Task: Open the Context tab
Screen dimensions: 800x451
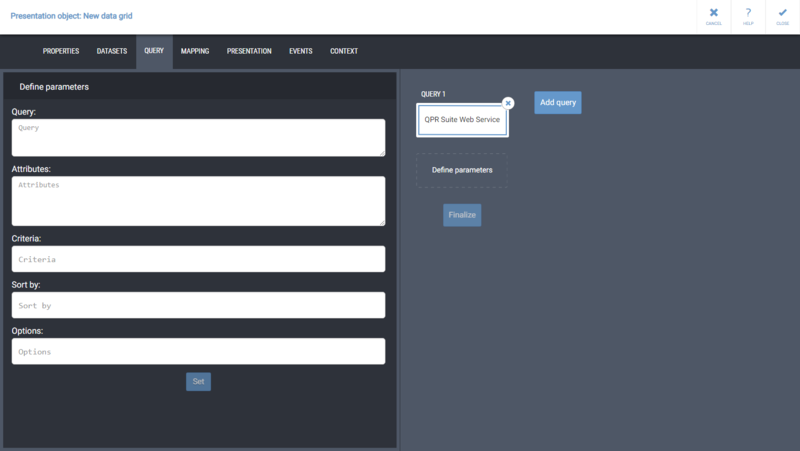Action: pyautogui.click(x=344, y=51)
